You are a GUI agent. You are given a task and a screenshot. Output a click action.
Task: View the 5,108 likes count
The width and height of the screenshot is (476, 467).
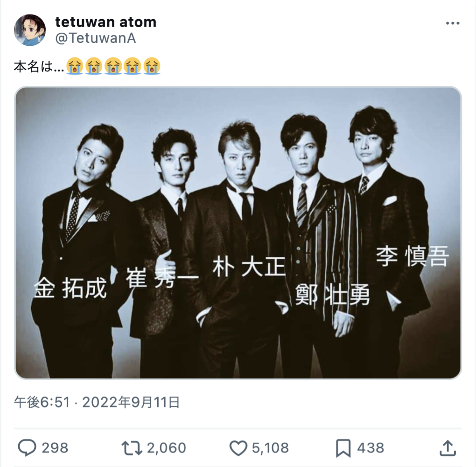270,448
